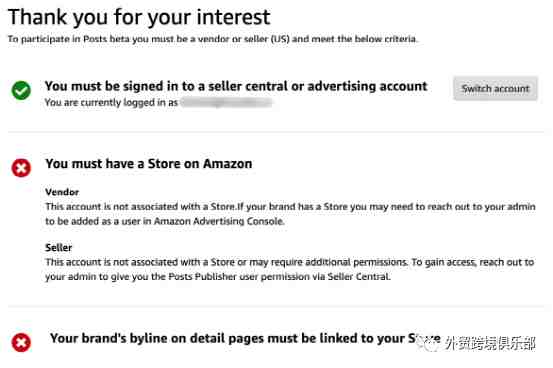Click the red X icon beside Store requirement

21,167
